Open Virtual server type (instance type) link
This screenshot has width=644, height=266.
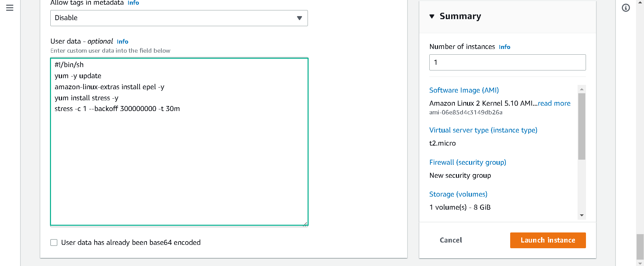(x=483, y=130)
